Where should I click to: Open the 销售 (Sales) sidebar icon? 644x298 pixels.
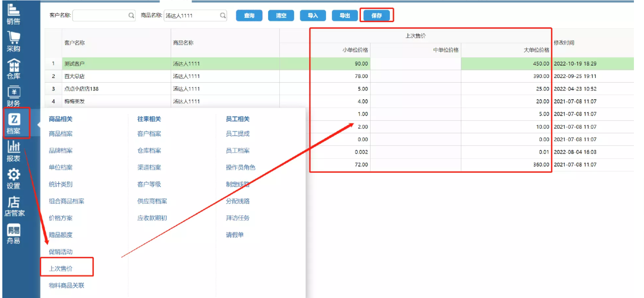click(14, 14)
